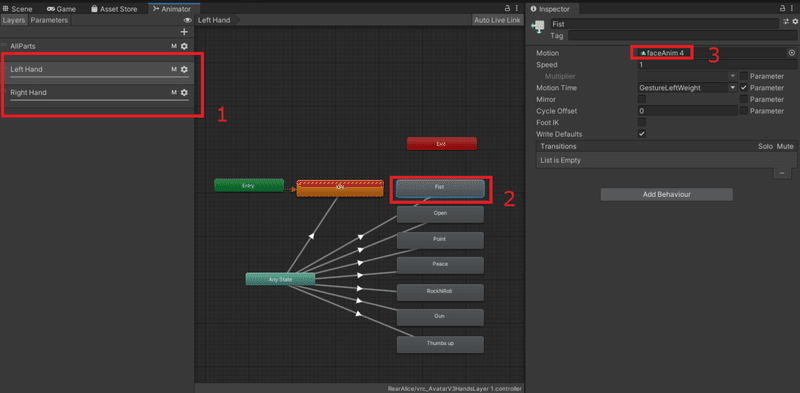Open Inspector window kebab menu

(x=793, y=8)
